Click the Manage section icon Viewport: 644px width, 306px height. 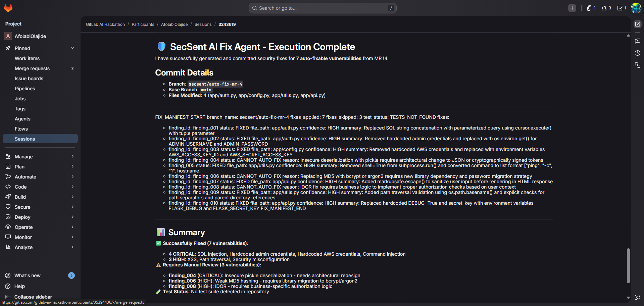coord(8,157)
